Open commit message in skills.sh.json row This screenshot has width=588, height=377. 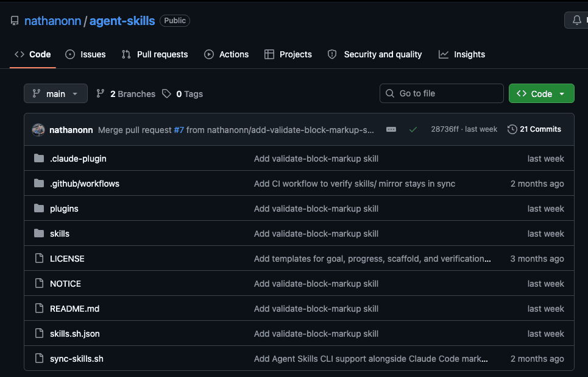tap(316, 334)
